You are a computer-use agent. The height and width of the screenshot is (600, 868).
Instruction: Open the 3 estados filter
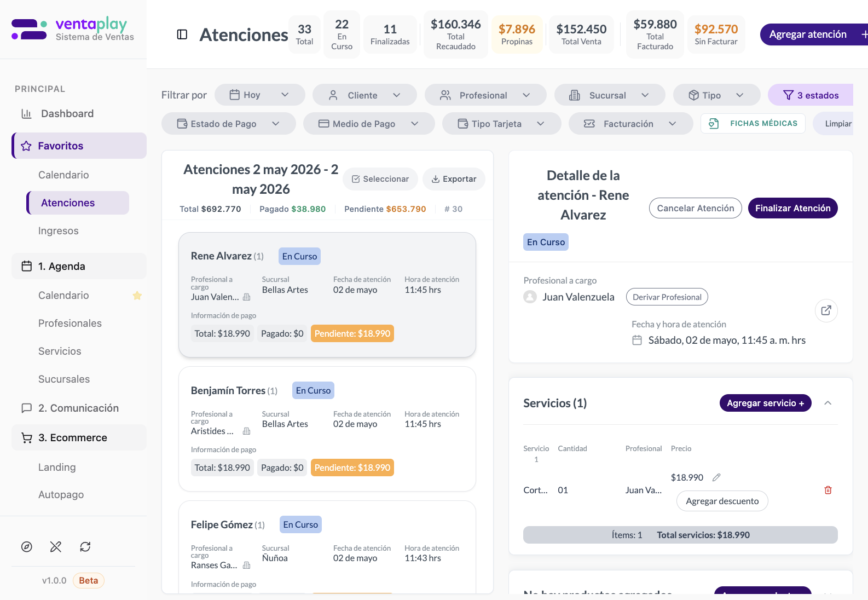tap(811, 95)
